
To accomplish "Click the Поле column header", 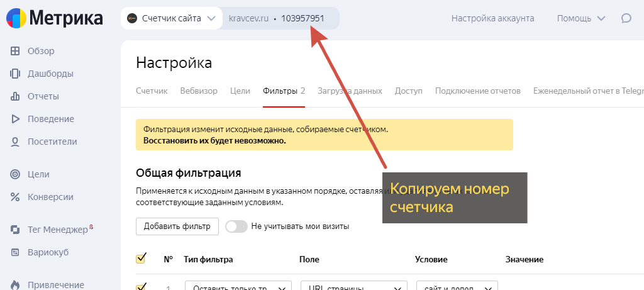I will (309, 260).
